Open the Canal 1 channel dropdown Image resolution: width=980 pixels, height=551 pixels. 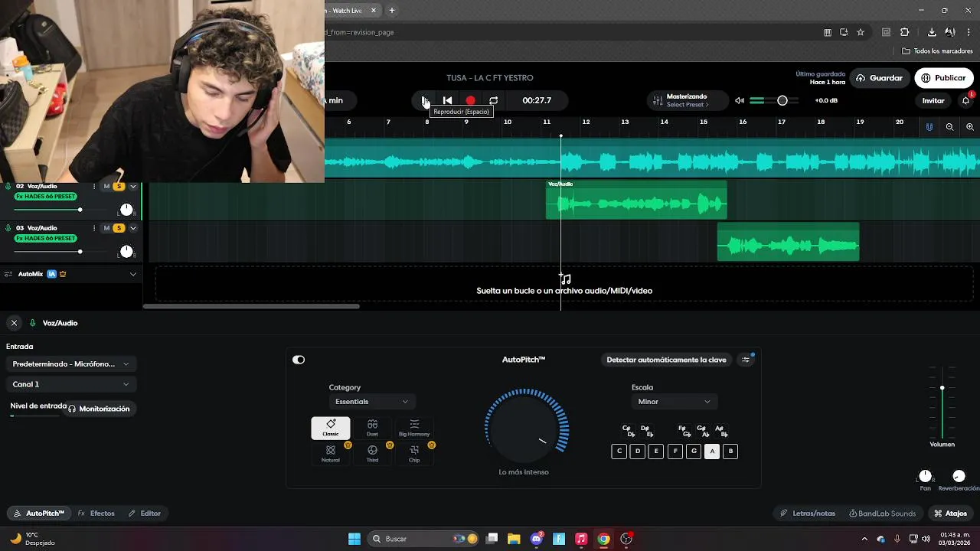(x=70, y=384)
